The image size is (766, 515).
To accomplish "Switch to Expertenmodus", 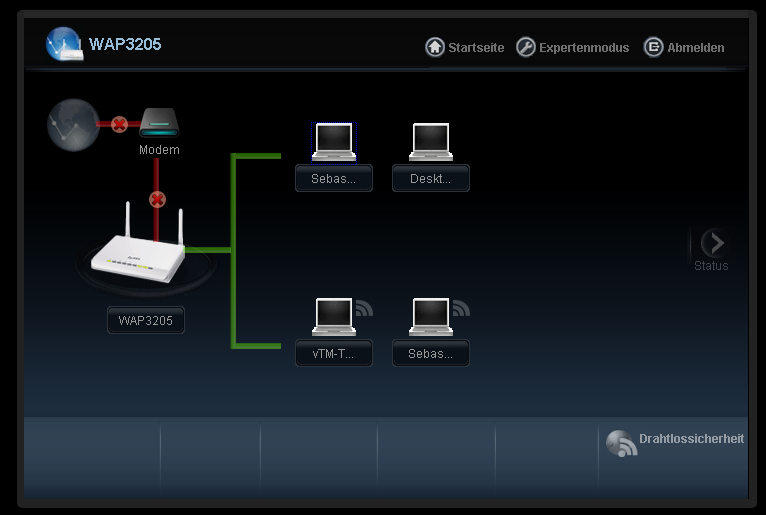I will click(x=584, y=48).
